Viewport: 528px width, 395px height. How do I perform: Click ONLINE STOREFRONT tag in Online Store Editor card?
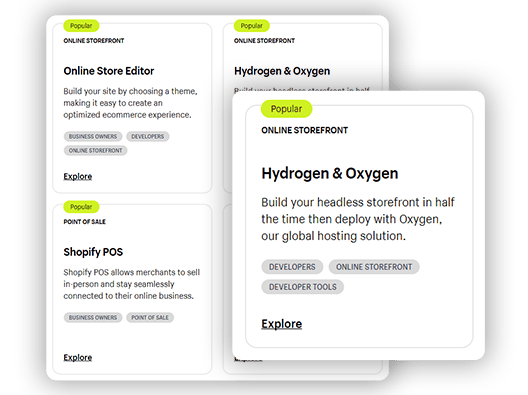(x=95, y=151)
